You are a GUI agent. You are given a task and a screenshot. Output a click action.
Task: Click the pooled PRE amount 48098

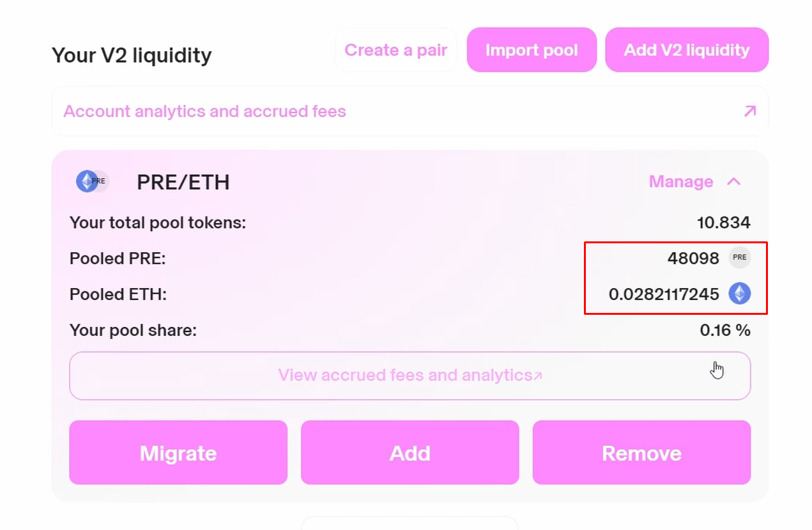tap(693, 259)
